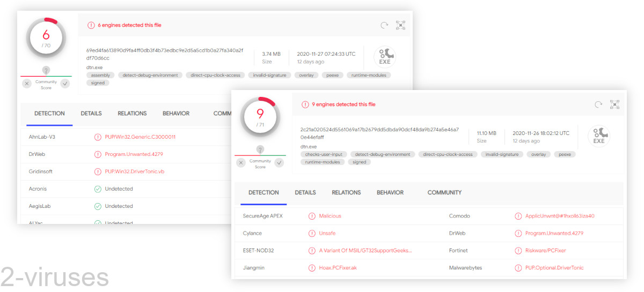Click Program.Unwanted.4279 in 9-engine report
Screen dimensions: 644x292
click(x=554, y=234)
